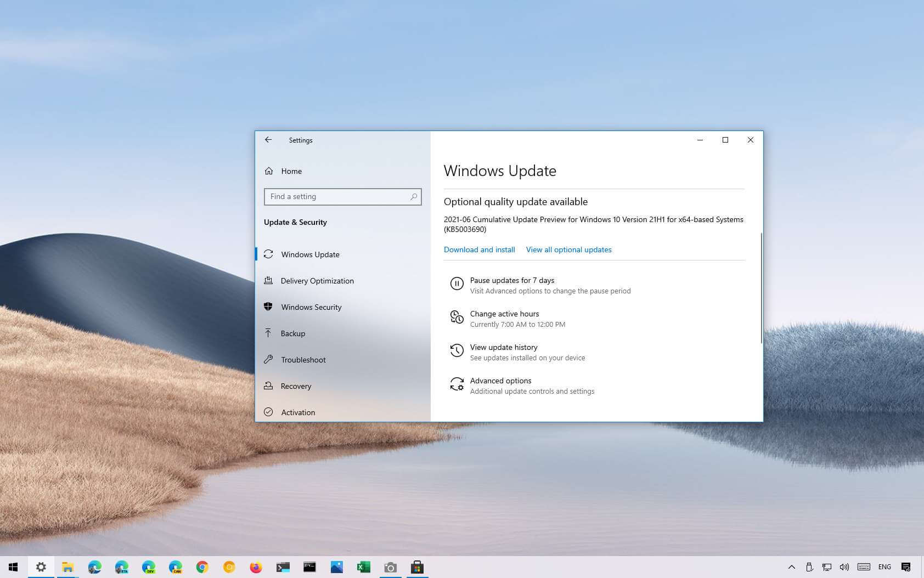Click the back arrow in Settings
The image size is (924, 578).
tap(268, 140)
